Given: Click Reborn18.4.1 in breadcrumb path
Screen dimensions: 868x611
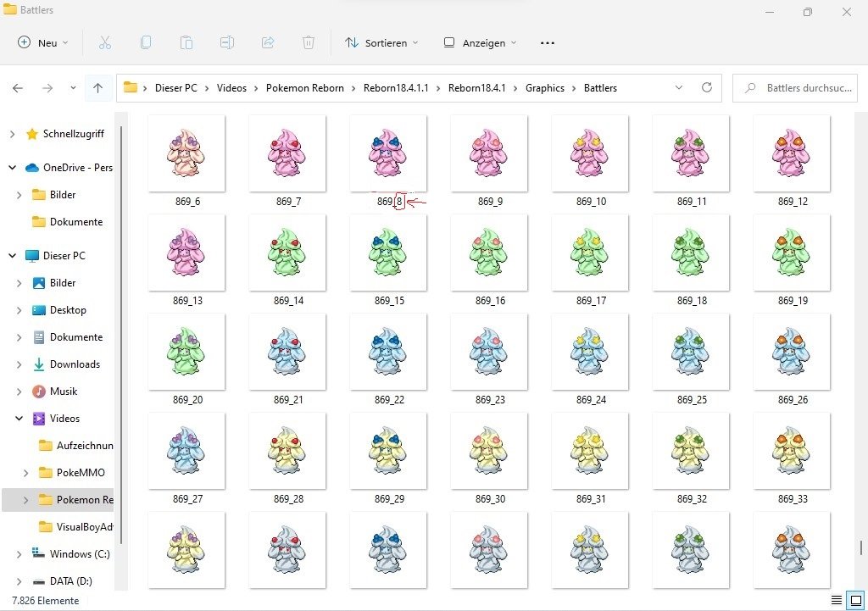Looking at the screenshot, I should tap(476, 88).
